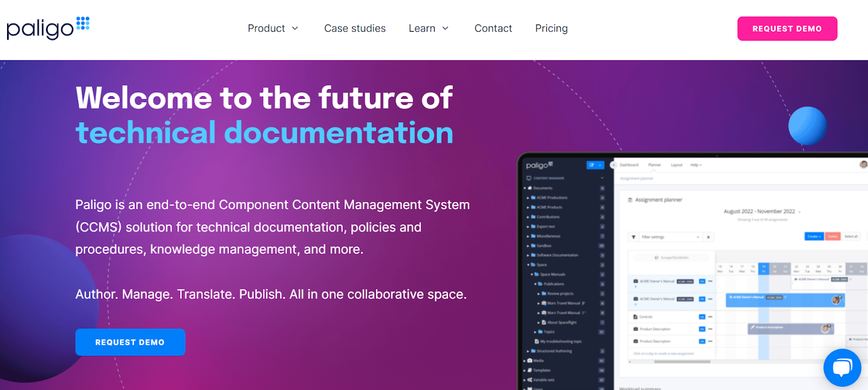Expand the Topics folder
Viewport: 868px width, 390px height.
(535, 332)
